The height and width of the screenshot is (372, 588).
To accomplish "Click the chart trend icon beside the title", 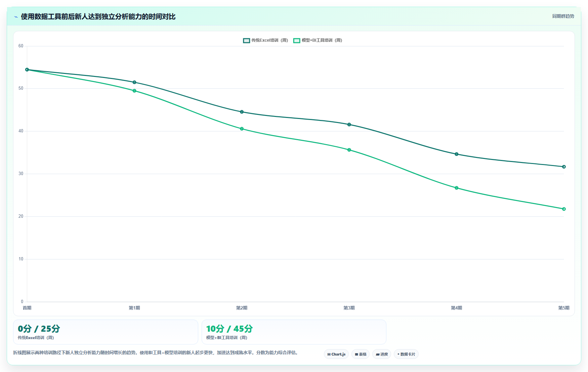I will (16, 17).
